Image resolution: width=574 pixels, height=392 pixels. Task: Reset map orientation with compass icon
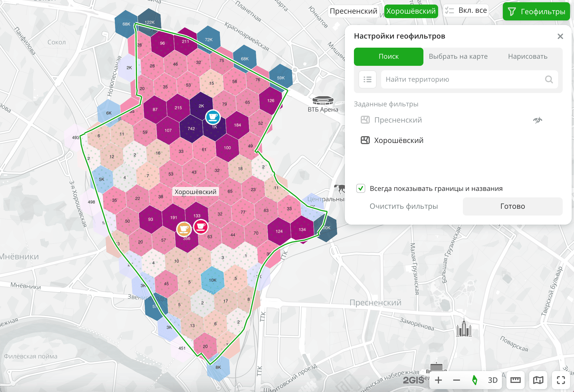(474, 380)
